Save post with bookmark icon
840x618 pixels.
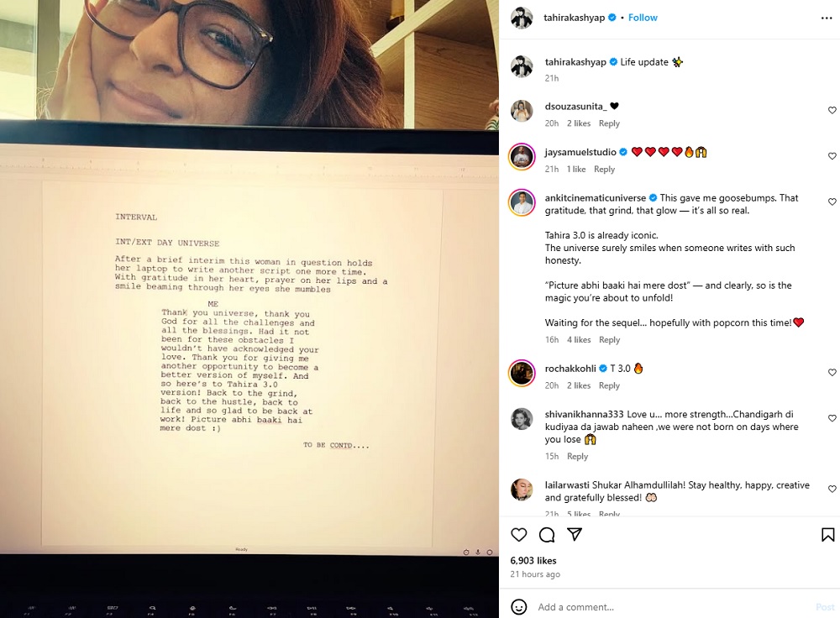pyautogui.click(x=827, y=535)
